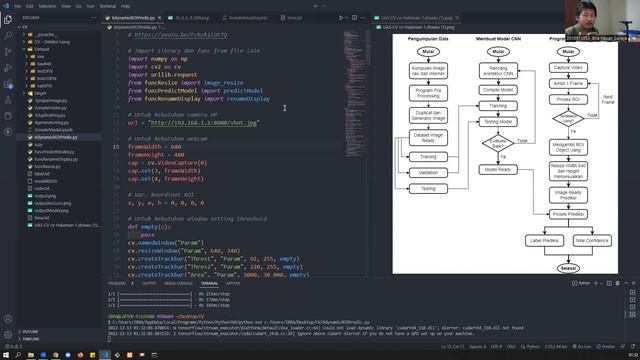
Task: Open the Help menu
Action: click(x=125, y=6)
